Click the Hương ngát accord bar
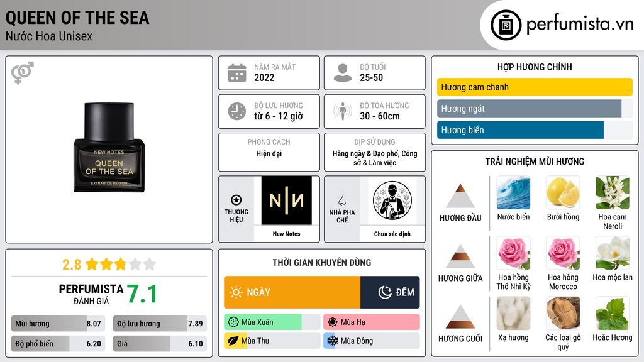Image resolution: width=644 pixels, height=362 pixels. pos(535,108)
